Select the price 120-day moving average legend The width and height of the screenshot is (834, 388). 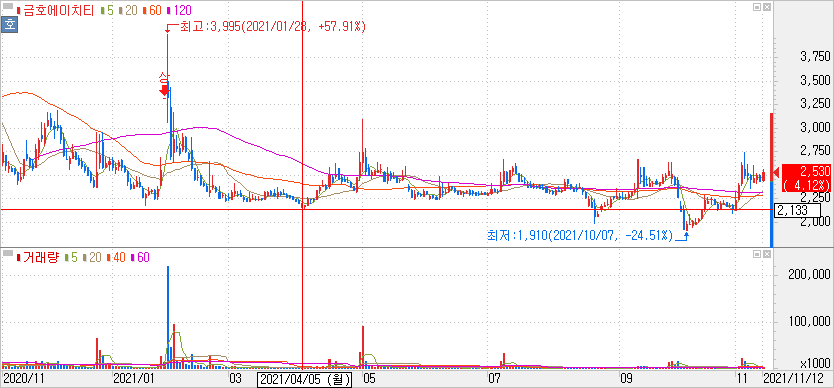click(180, 10)
